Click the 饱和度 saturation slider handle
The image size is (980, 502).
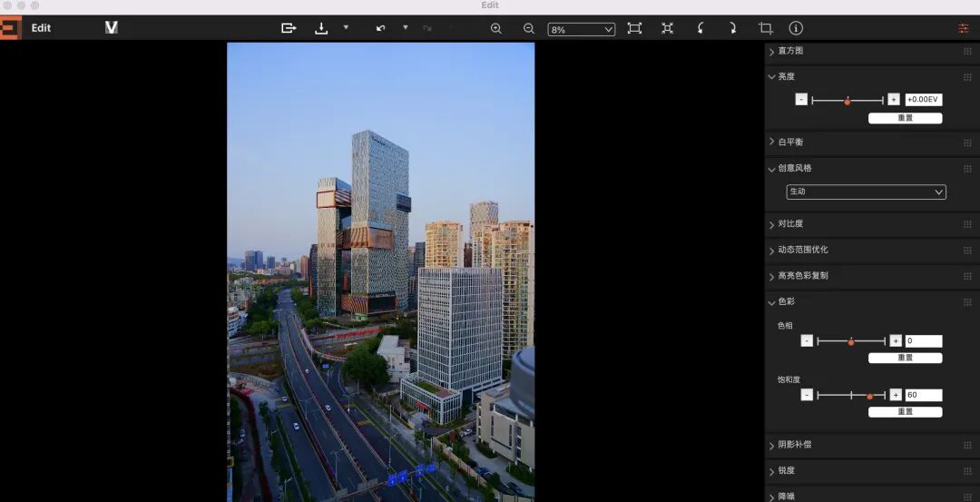[x=869, y=396]
